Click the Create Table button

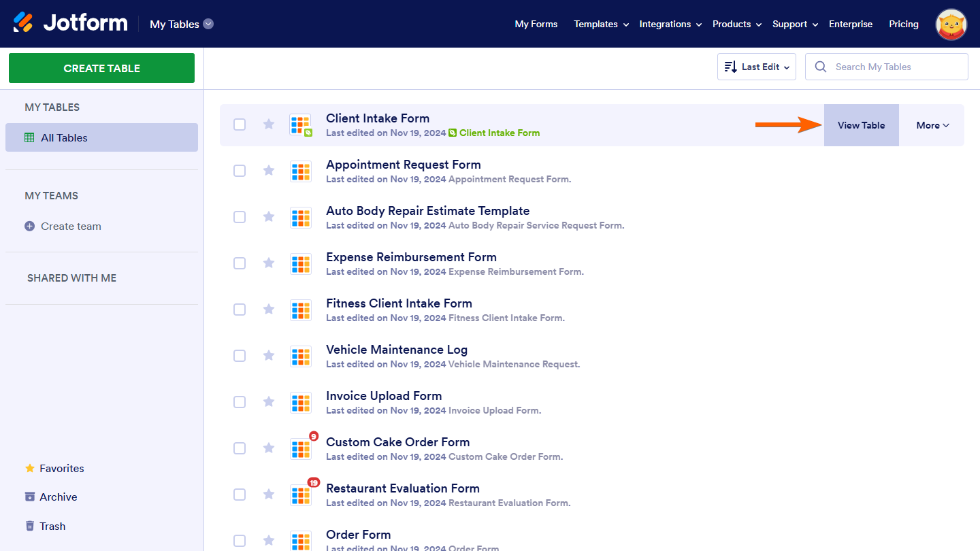(101, 68)
